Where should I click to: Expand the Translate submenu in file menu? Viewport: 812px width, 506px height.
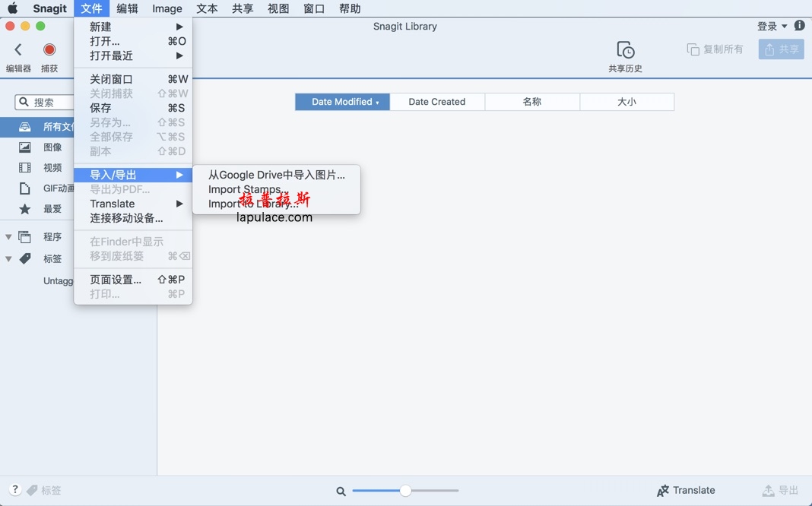coord(133,204)
